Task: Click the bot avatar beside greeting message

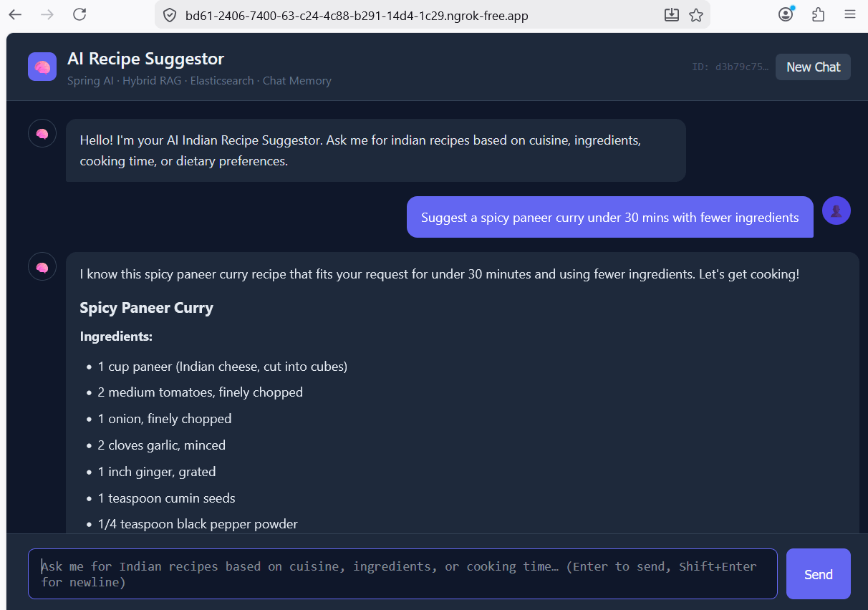Action: coord(42,133)
